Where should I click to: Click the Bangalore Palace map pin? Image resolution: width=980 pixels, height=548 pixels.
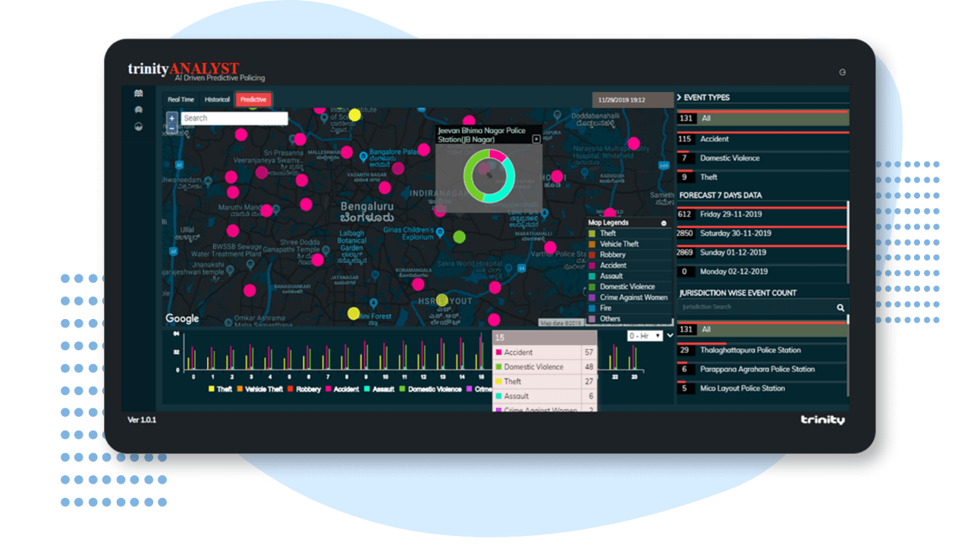(365, 155)
